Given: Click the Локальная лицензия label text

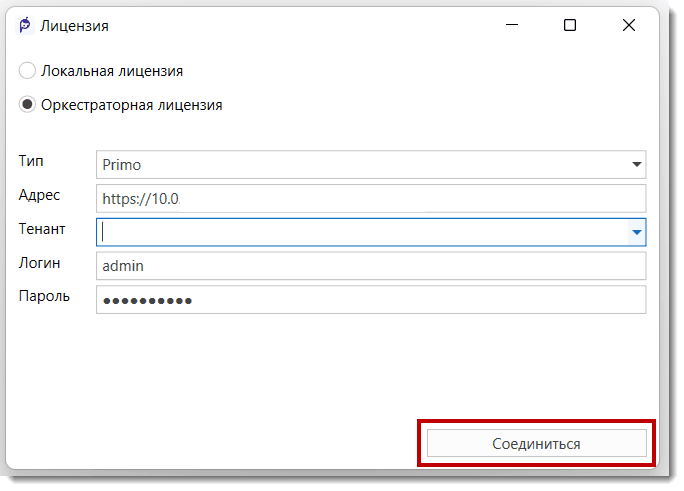Looking at the screenshot, I should tap(111, 71).
